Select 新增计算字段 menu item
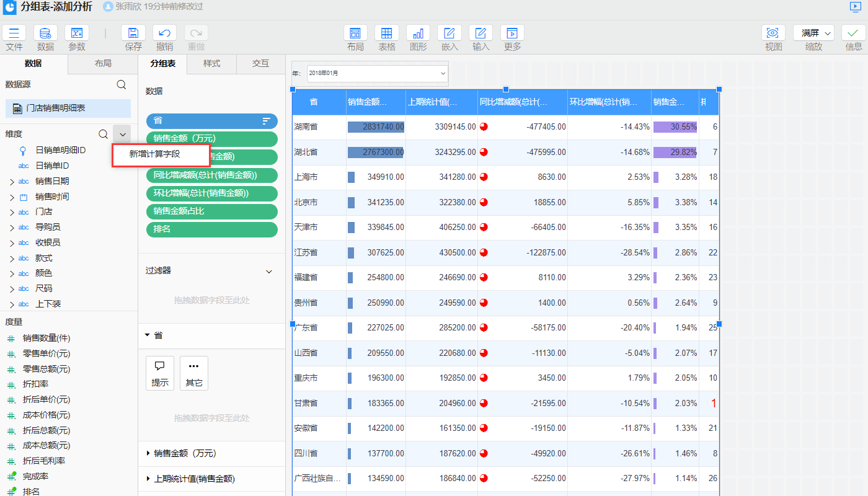This screenshot has height=496, width=868. coord(155,154)
